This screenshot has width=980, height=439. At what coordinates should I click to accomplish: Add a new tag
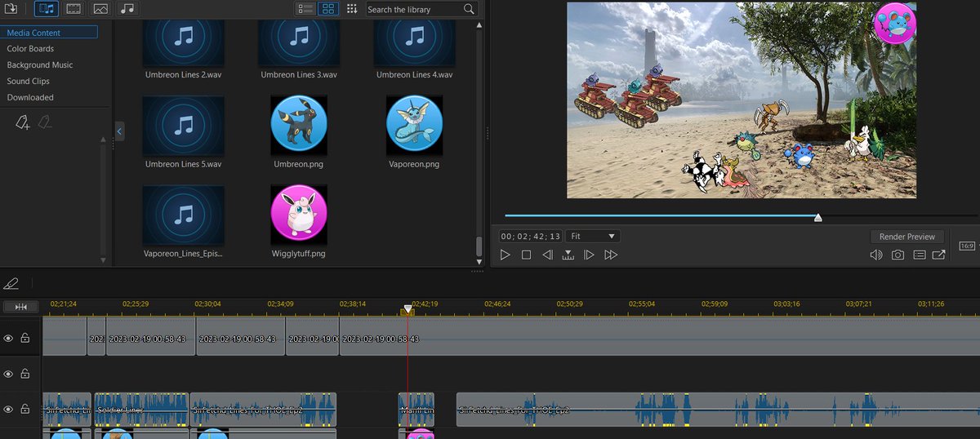(23, 122)
